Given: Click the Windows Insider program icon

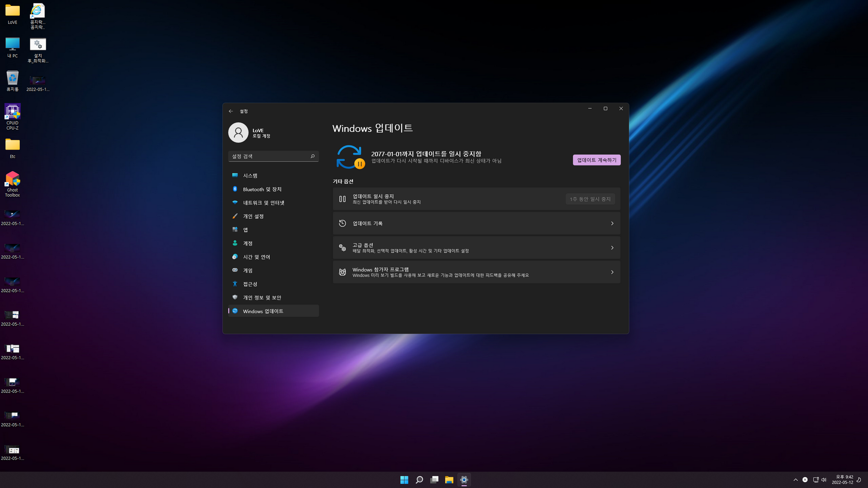Looking at the screenshot, I should click(x=342, y=272).
